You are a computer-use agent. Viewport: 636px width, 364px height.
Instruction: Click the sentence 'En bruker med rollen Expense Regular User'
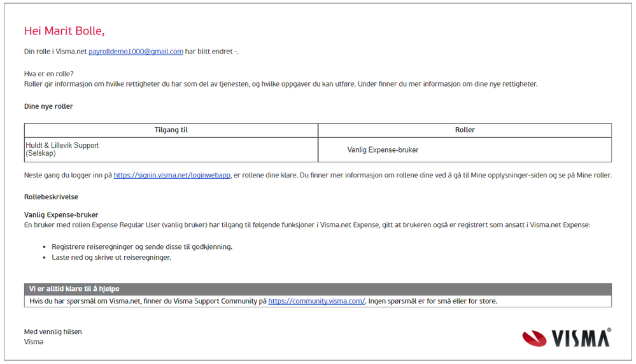pyautogui.click(x=307, y=225)
